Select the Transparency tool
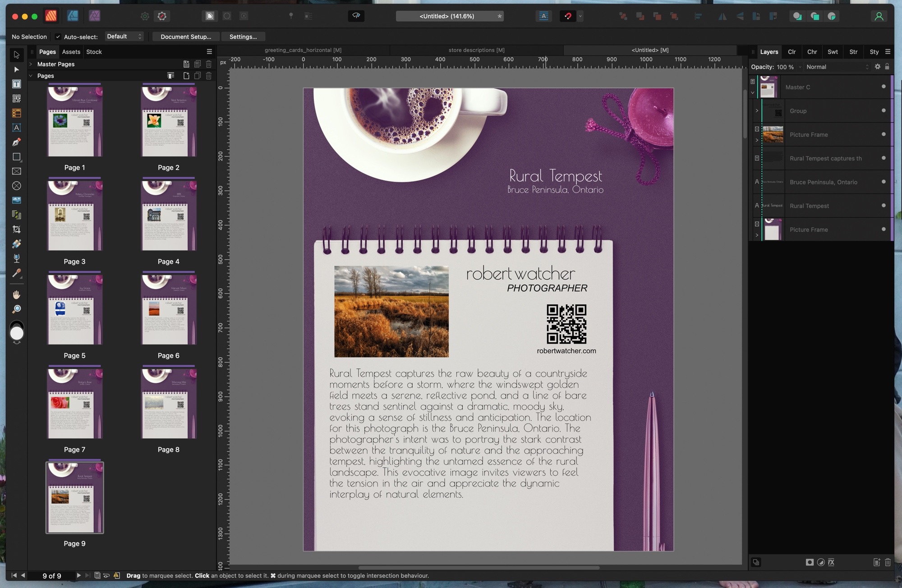 coord(17,258)
